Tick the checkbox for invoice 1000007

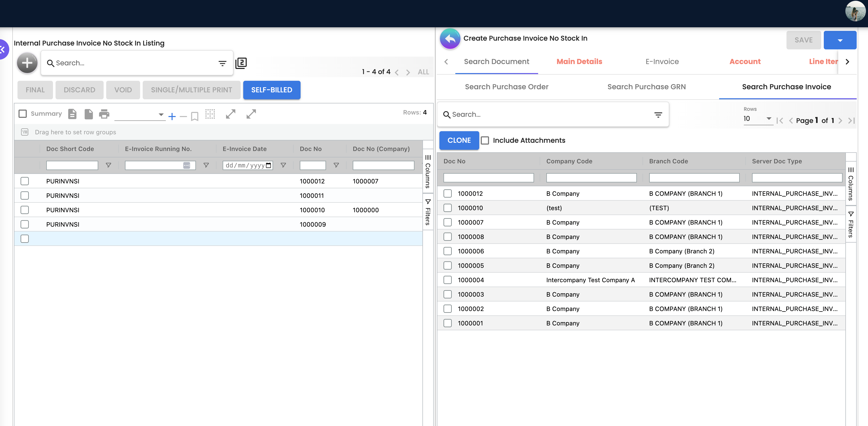pos(447,223)
